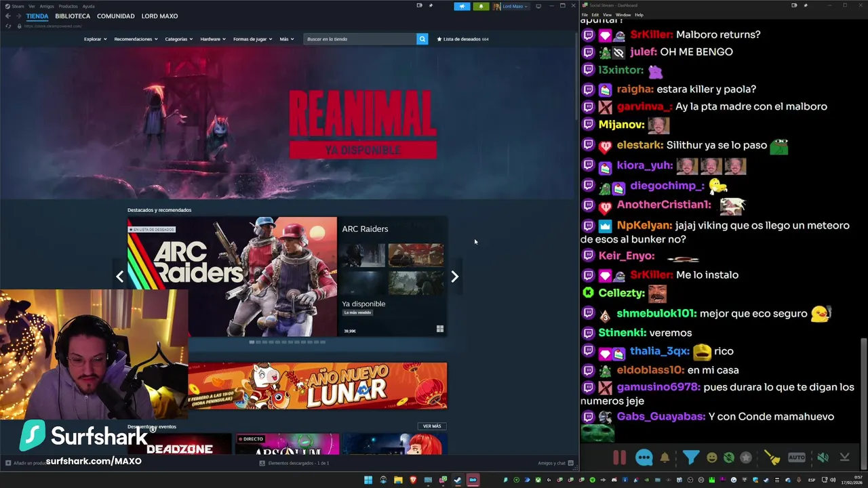Viewport: 868px width, 488px height.
Task: Open the BIBLIOTECA tab
Action: (x=73, y=16)
